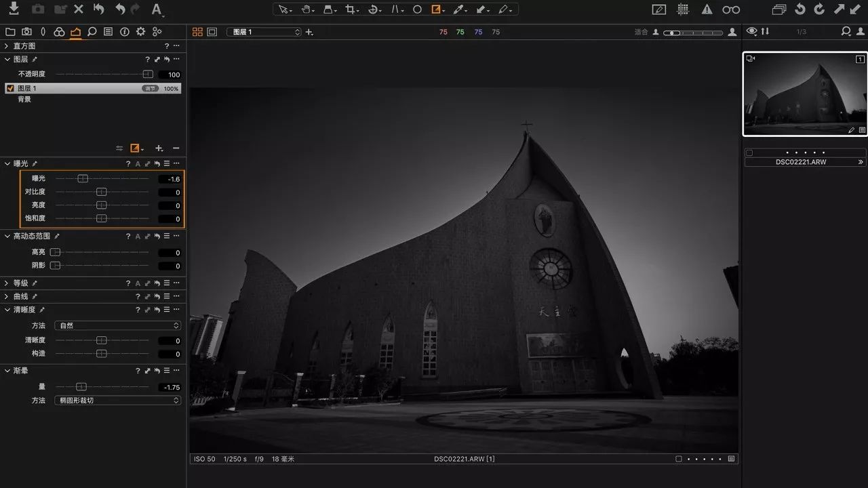The height and width of the screenshot is (488, 868).
Task: Expand the 直方图 histogram panel
Action: coord(6,46)
